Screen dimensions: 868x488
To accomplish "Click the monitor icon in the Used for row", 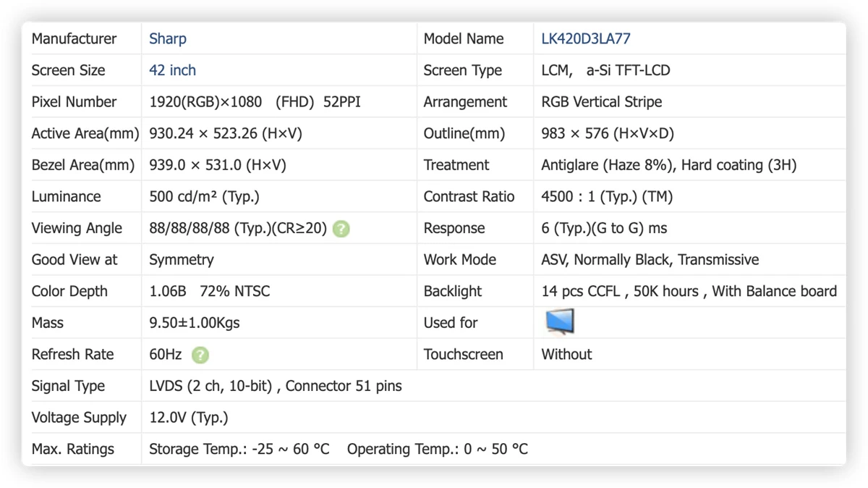I will [560, 321].
